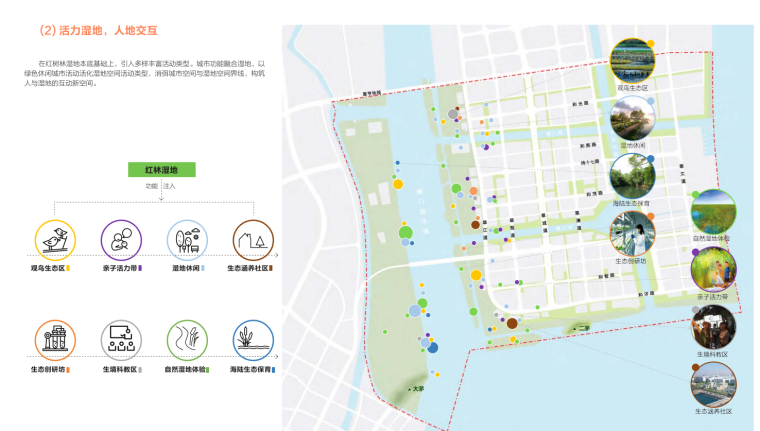Click the green 红林湿地 header box

click(160, 171)
